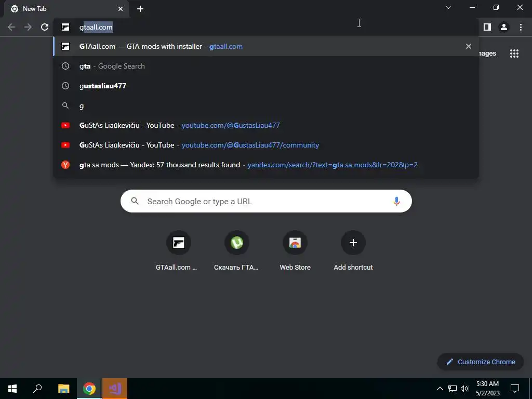Click the clock icon beside gustasliau477

[65, 86]
